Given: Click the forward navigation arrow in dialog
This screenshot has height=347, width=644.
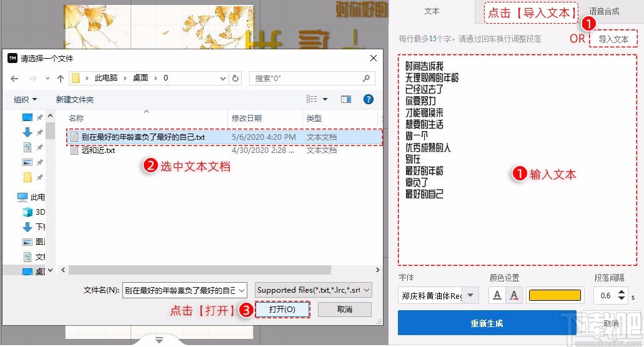Looking at the screenshot, I should (x=33, y=79).
